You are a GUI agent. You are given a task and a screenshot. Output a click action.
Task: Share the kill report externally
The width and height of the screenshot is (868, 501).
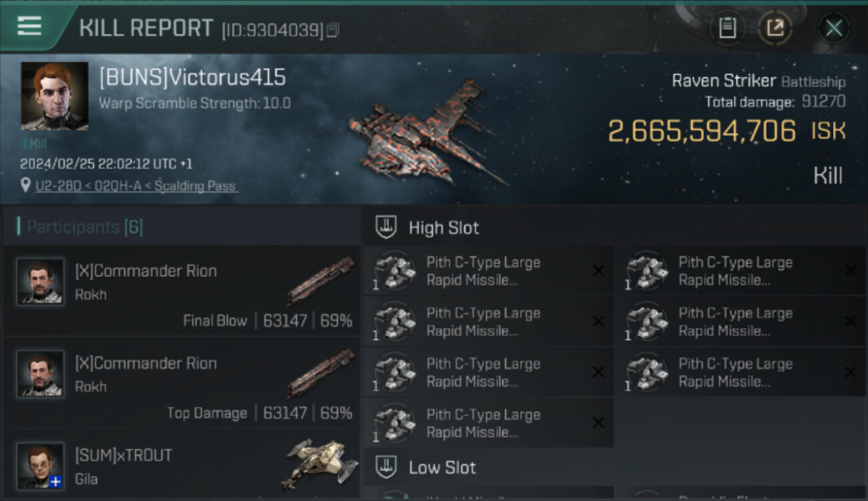(775, 28)
